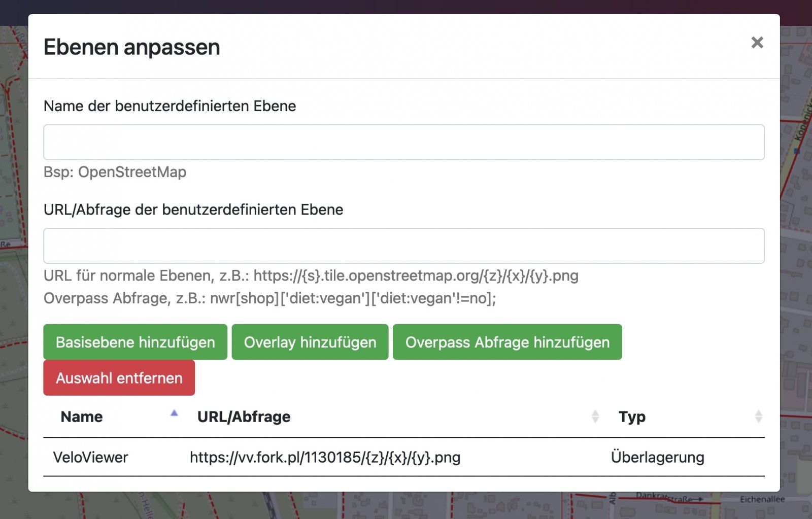Focus the URL/Abfrage input field
The width and height of the screenshot is (812, 519).
click(x=403, y=246)
